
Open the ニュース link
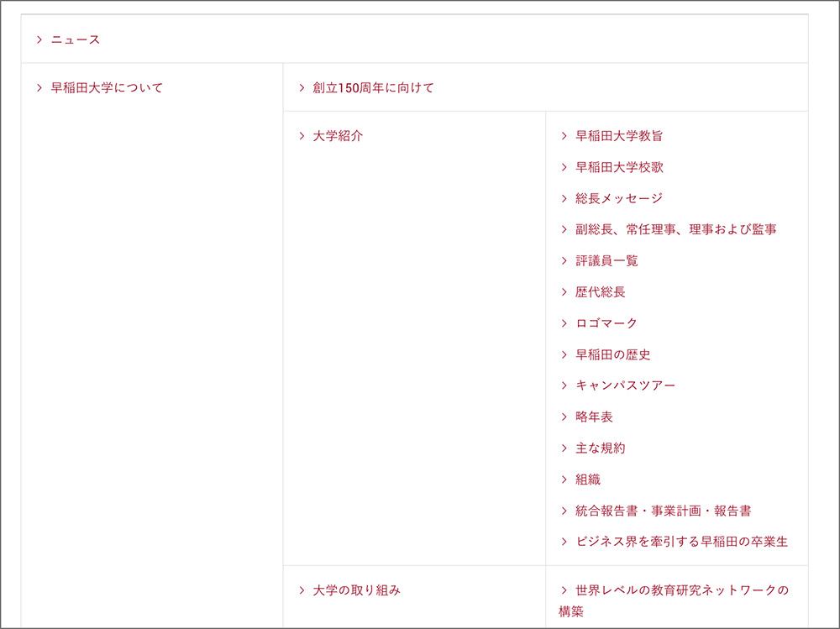pyautogui.click(x=76, y=39)
